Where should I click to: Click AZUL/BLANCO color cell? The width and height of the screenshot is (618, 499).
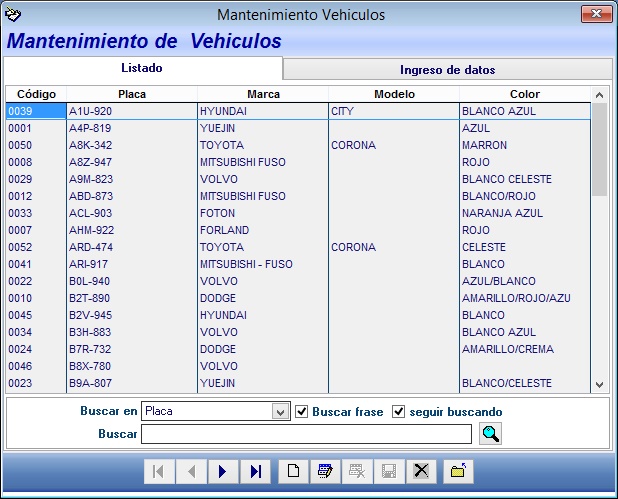525,281
